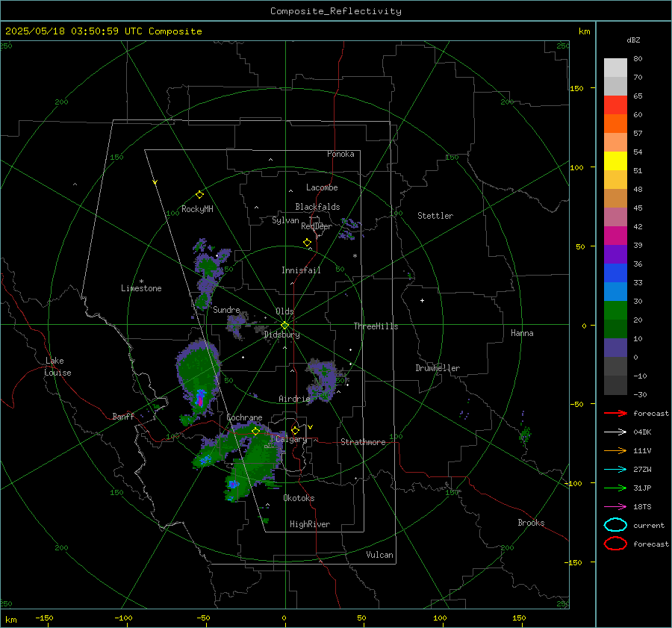
Task: Select the topmost light gray swatch in dBZ legend
Action: [615, 68]
